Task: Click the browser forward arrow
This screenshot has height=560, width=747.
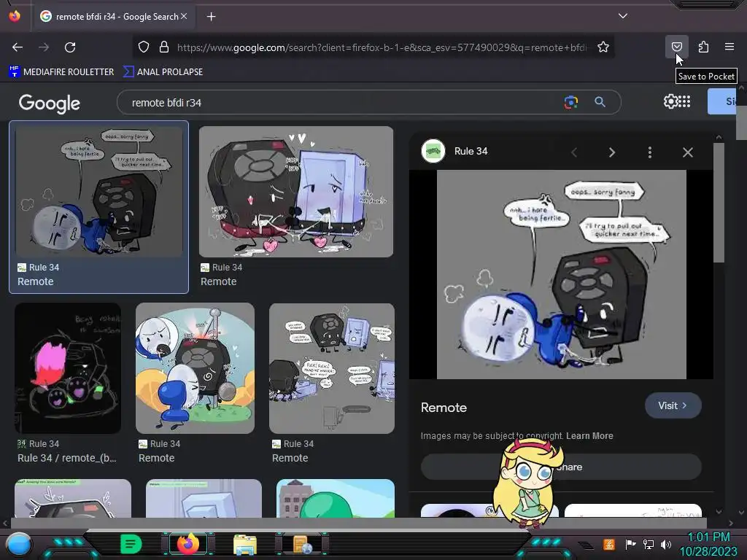Action: 44,47
